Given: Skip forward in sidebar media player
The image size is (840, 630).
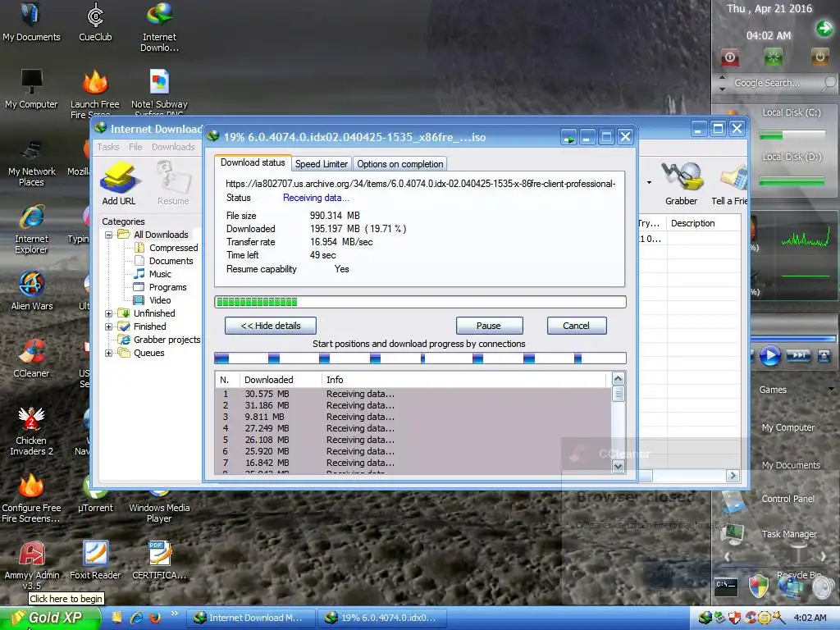Looking at the screenshot, I should click(798, 356).
